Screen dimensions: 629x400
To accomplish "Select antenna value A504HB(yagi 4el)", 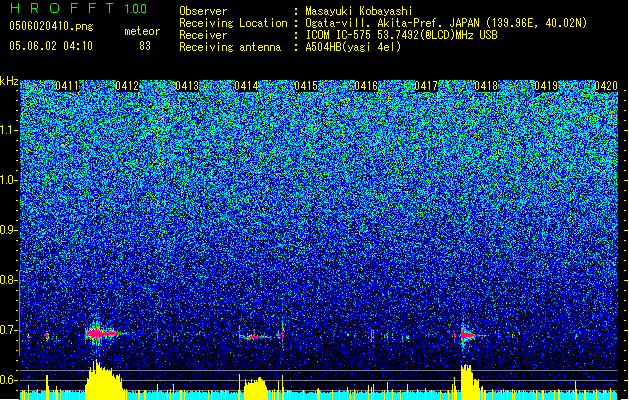I will pyautogui.click(x=353, y=47).
